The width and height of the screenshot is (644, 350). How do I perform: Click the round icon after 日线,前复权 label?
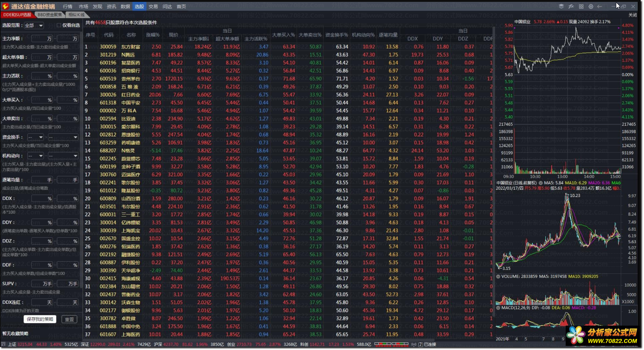point(541,183)
